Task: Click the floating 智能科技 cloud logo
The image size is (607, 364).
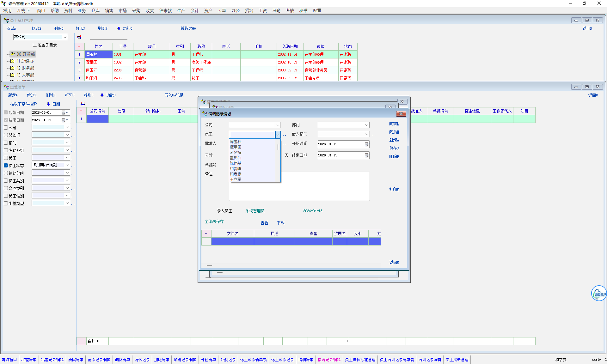Action: [598, 294]
